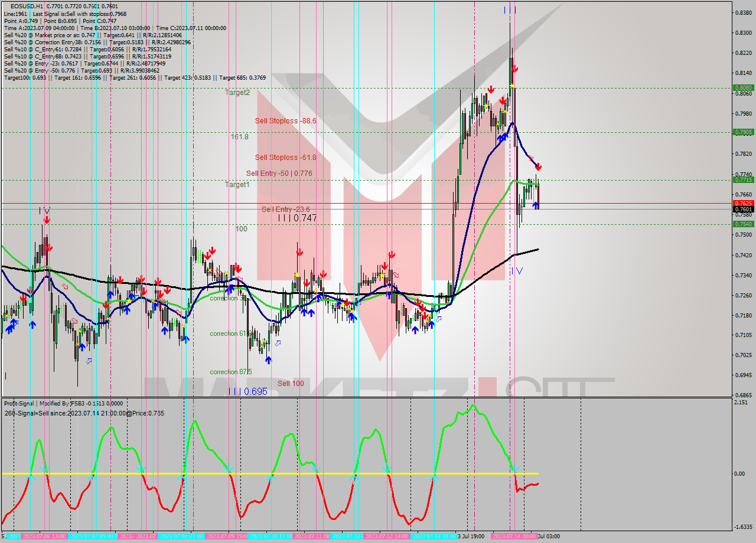Click the I V marker near the top-left swing high
Viewport: 756px width, 543px height.
click(x=44, y=210)
